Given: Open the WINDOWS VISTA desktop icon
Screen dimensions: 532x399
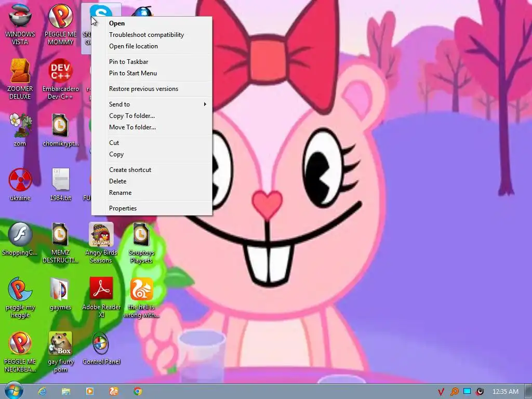Looking at the screenshot, I should click(x=20, y=24).
